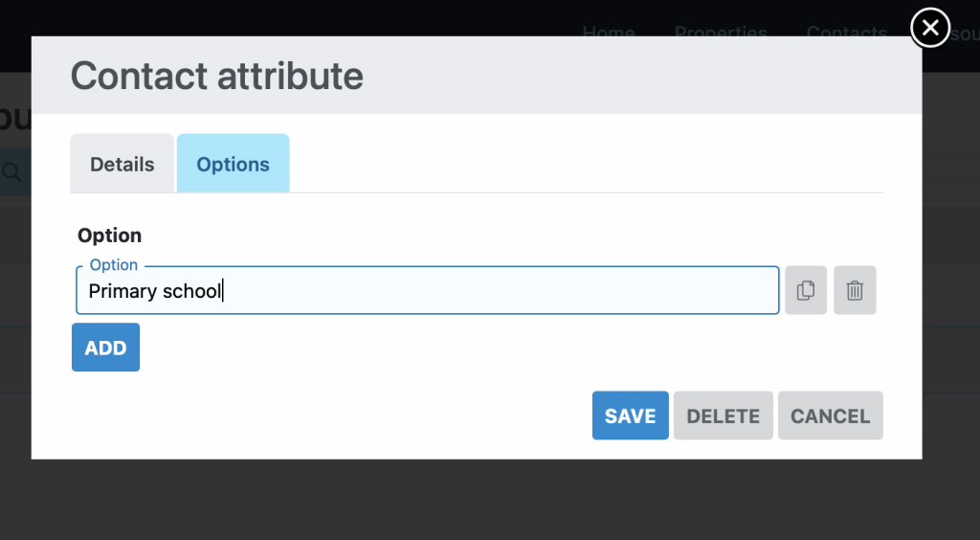Select the Options tab

tap(233, 164)
